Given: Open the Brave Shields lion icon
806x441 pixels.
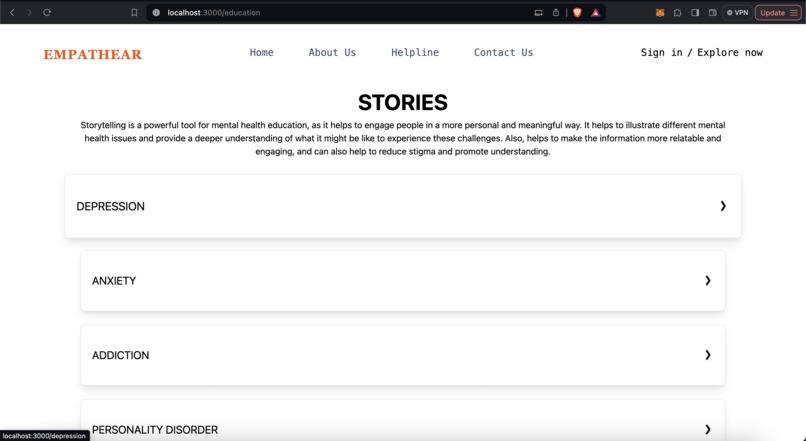Looking at the screenshot, I should (x=577, y=13).
